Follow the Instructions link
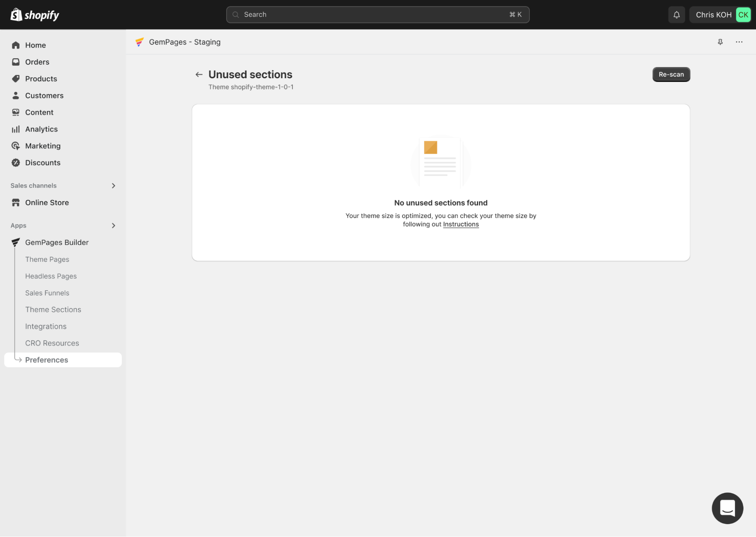 (x=461, y=224)
